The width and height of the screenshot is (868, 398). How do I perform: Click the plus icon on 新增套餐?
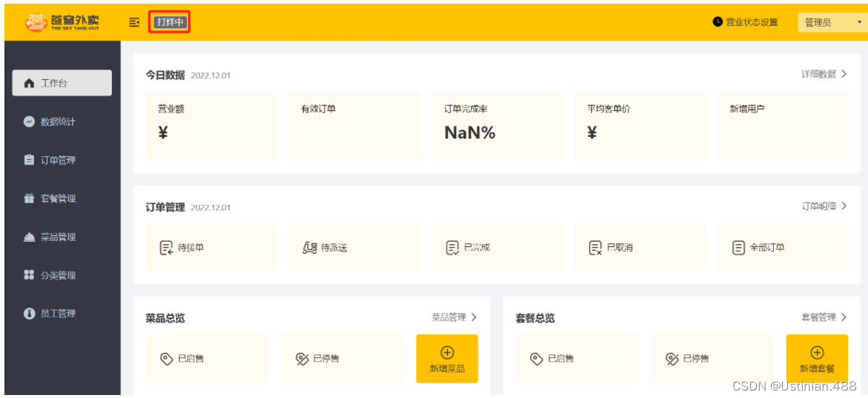(817, 352)
